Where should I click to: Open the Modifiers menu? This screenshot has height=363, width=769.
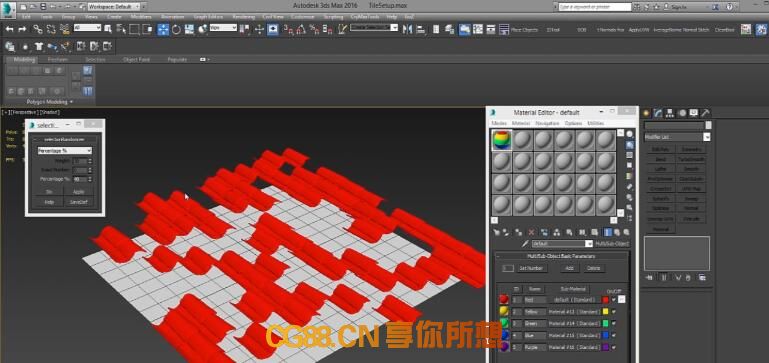(141, 17)
